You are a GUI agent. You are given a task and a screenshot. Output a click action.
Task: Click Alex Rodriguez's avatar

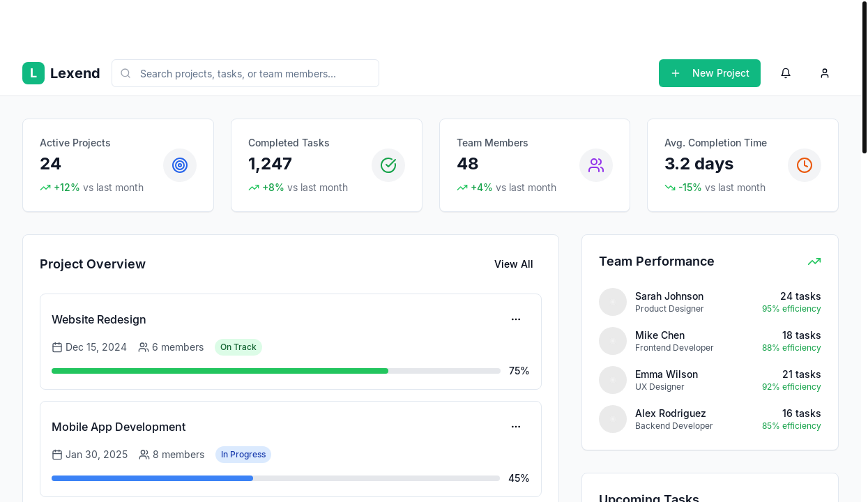coord(613,419)
